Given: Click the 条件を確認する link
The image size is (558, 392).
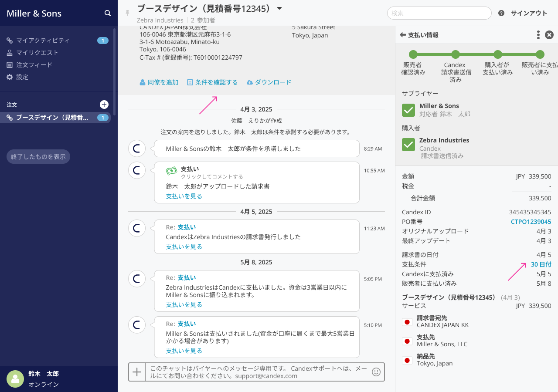Looking at the screenshot, I should (216, 82).
